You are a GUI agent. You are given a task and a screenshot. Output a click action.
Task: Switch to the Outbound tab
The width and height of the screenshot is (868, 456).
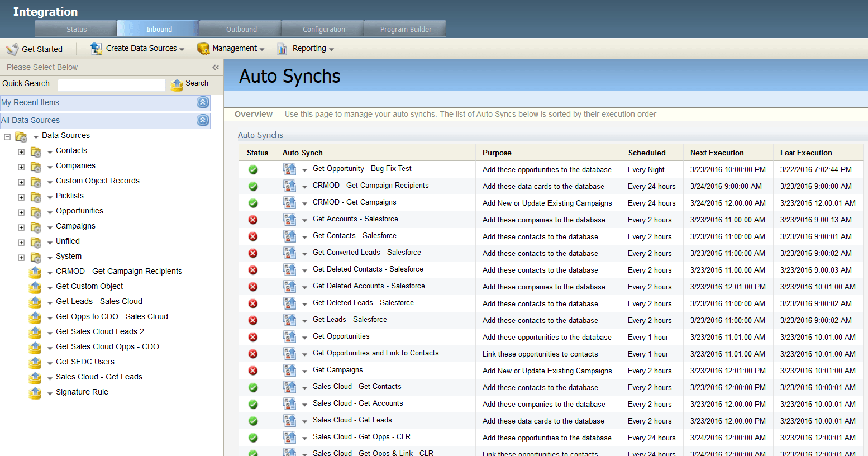[x=240, y=29]
